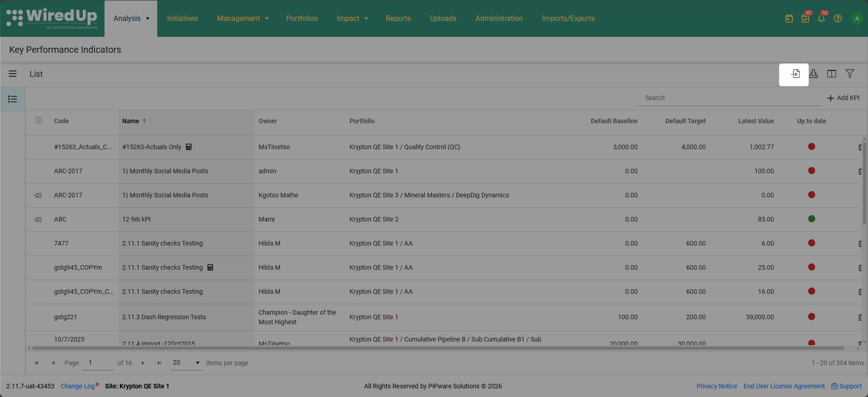Open the user avatar A menu

pos(857,19)
